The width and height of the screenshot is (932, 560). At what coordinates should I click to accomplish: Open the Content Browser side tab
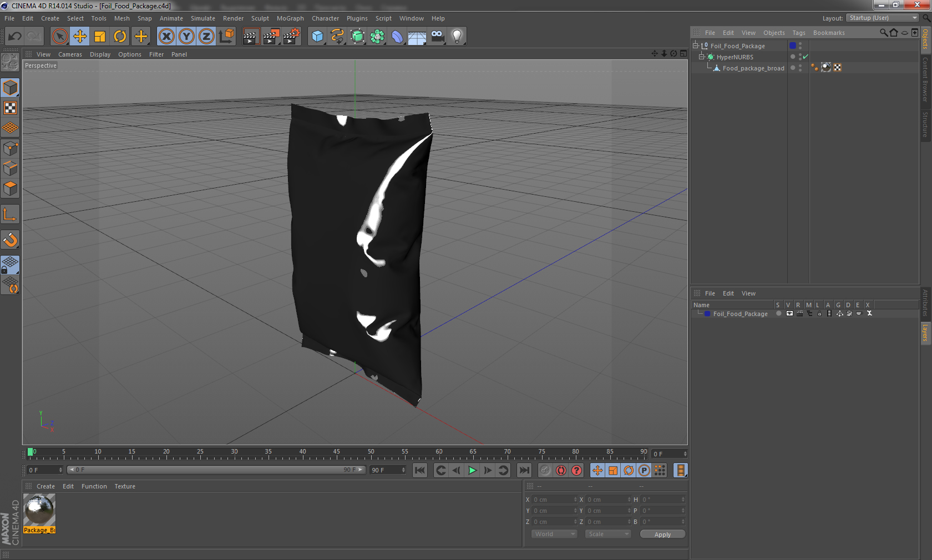pos(926,79)
